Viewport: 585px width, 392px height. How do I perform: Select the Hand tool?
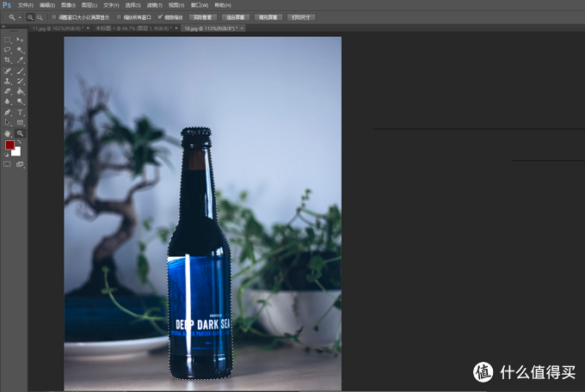pyautogui.click(x=8, y=133)
